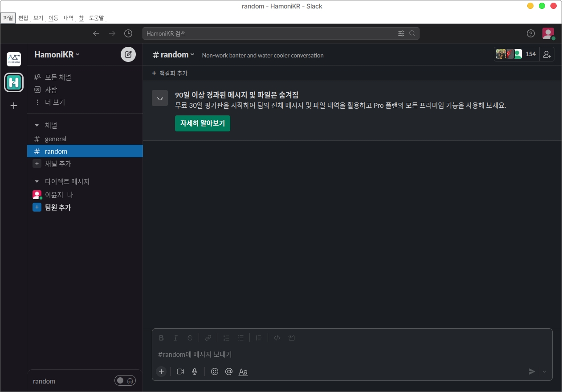Open the history clock icon
This screenshot has width=562, height=392.
pyautogui.click(x=128, y=33)
